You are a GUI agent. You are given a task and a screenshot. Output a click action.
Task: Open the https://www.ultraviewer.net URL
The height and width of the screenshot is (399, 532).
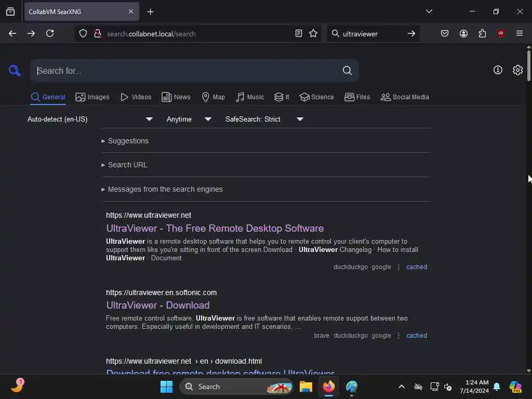pos(149,215)
